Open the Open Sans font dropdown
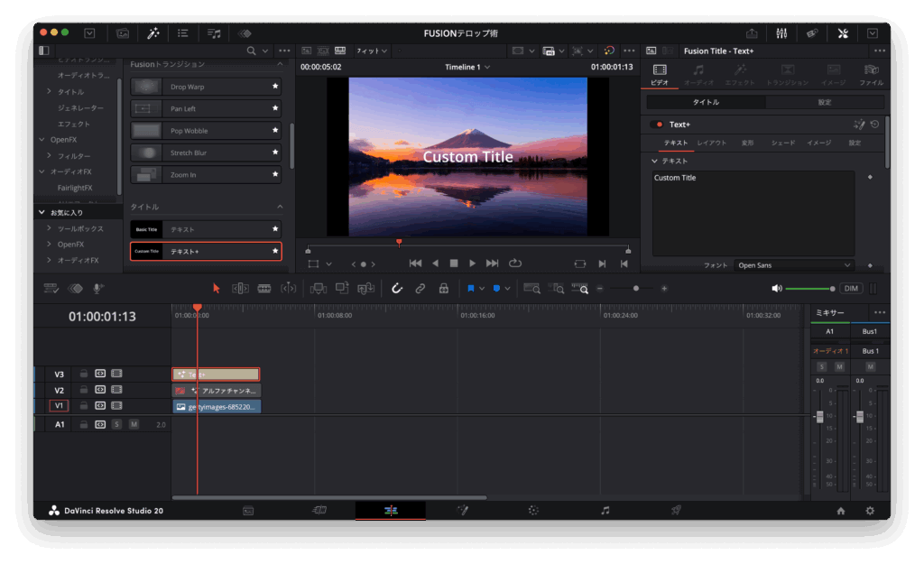This screenshot has height=564, width=924. [x=793, y=265]
